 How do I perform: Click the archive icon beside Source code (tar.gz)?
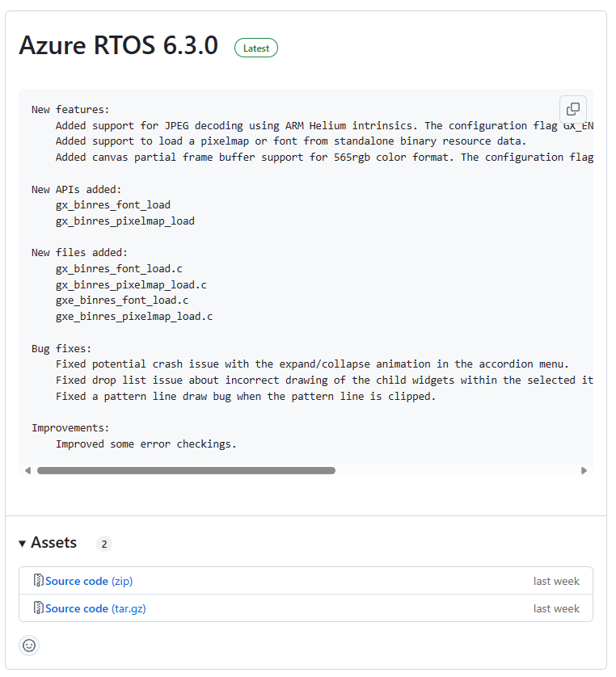(x=39, y=608)
